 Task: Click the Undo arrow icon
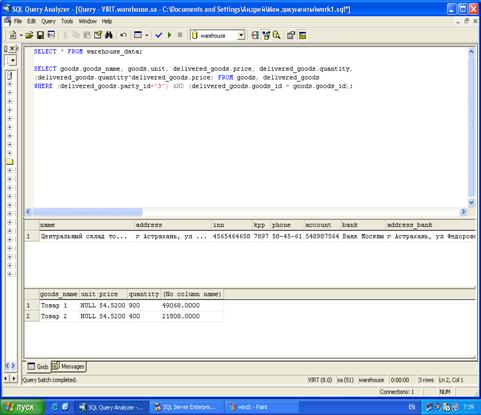124,35
